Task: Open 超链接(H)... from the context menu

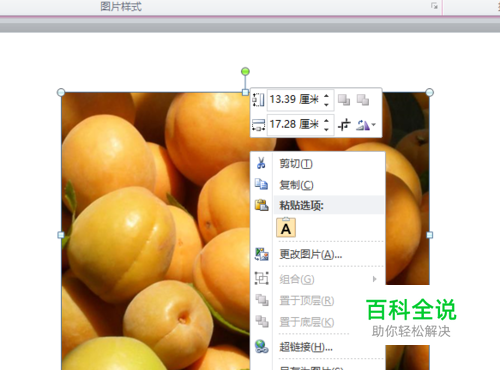Action: [x=306, y=347]
